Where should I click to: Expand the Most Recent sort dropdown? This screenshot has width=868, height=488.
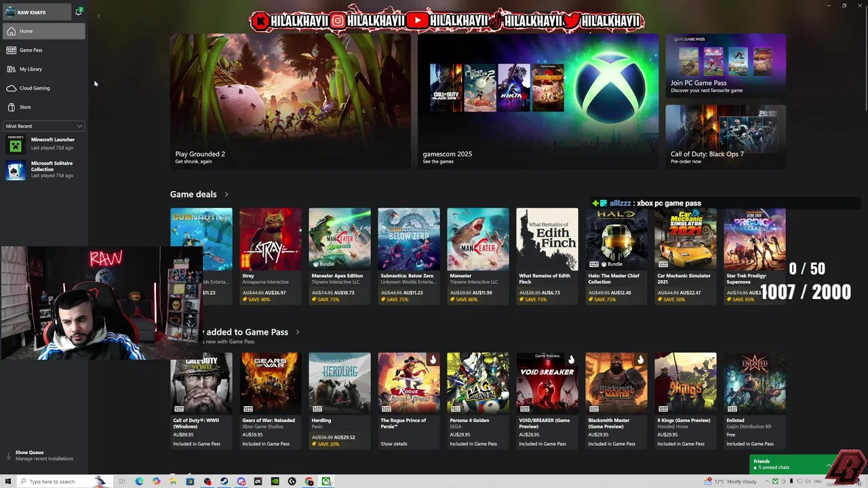tap(44, 126)
